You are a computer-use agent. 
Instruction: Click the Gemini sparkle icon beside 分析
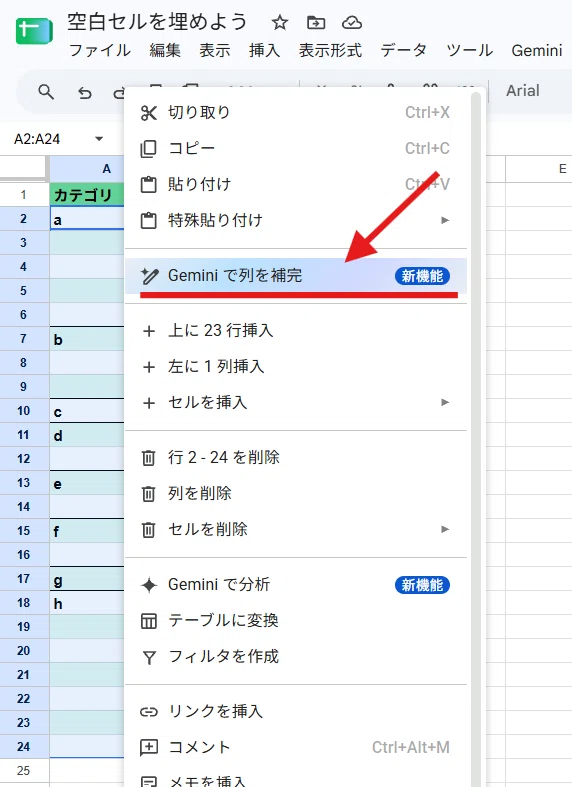point(149,585)
